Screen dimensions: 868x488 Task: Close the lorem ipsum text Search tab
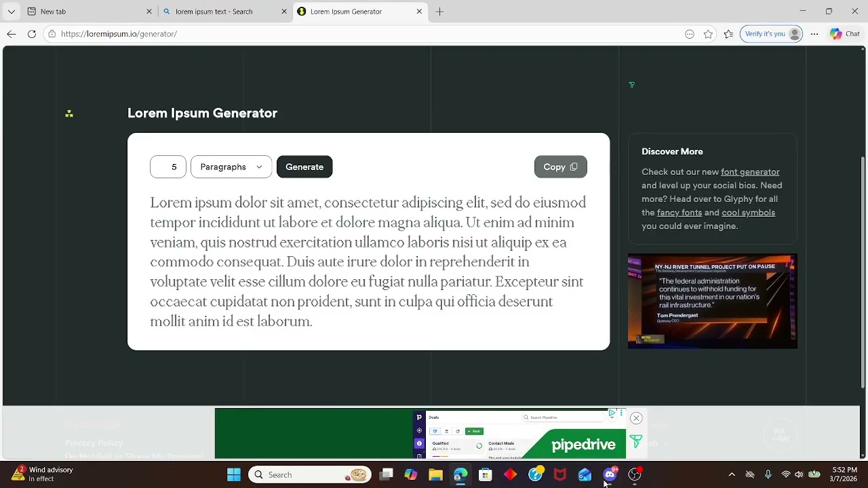pos(285,12)
